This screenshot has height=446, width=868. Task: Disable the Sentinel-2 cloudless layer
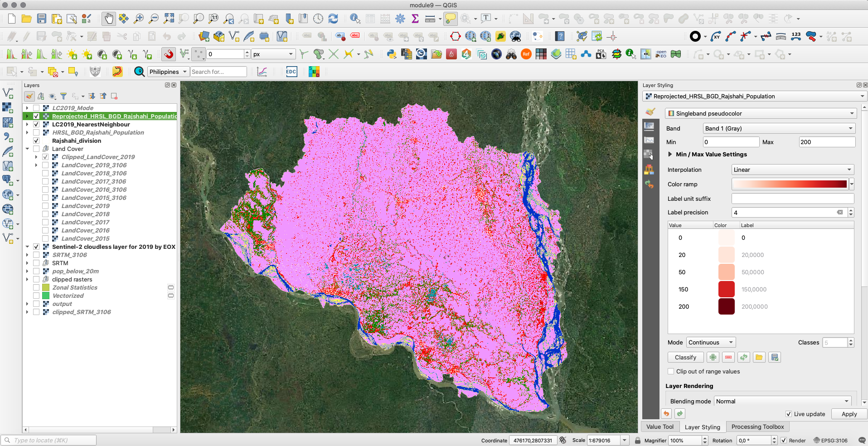tap(36, 247)
